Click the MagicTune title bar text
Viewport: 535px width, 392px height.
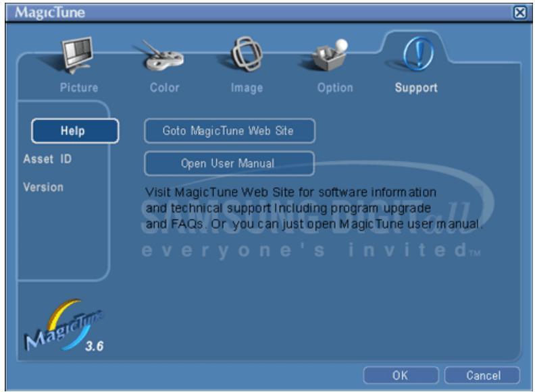pos(50,13)
